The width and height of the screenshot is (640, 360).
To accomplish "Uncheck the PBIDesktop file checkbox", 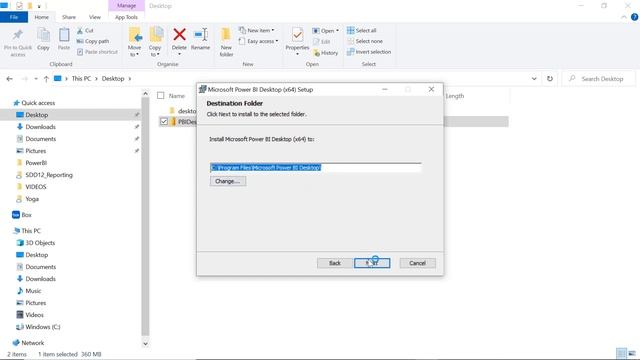I will (x=164, y=121).
